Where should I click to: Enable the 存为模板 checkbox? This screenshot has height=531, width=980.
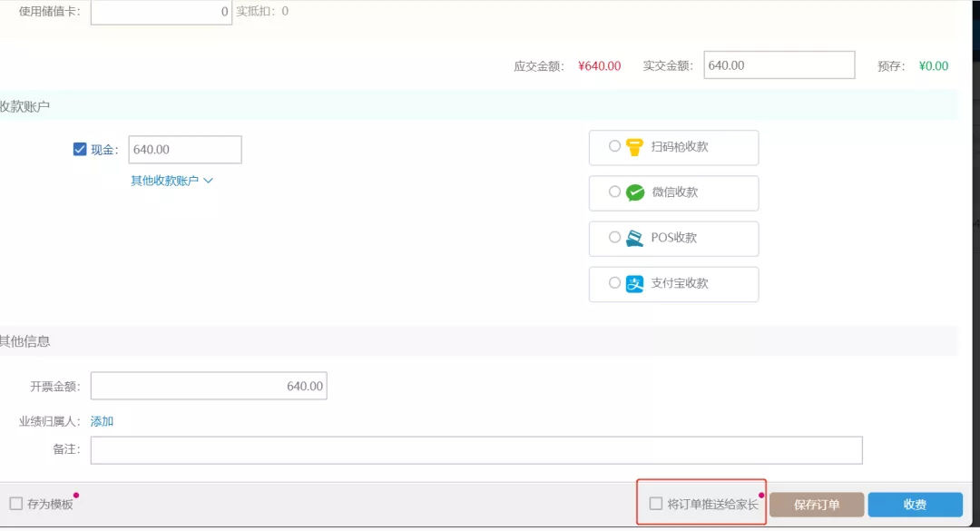pyautogui.click(x=16, y=504)
